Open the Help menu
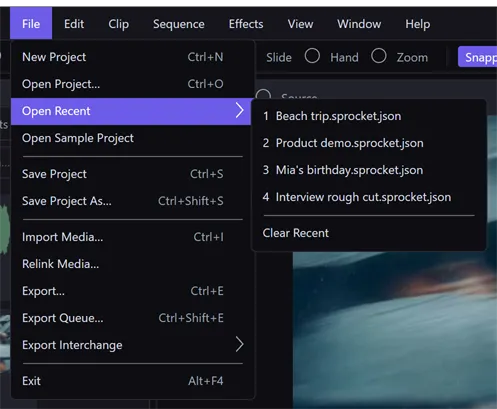Viewport: 497px width, 409px height. pos(418,24)
